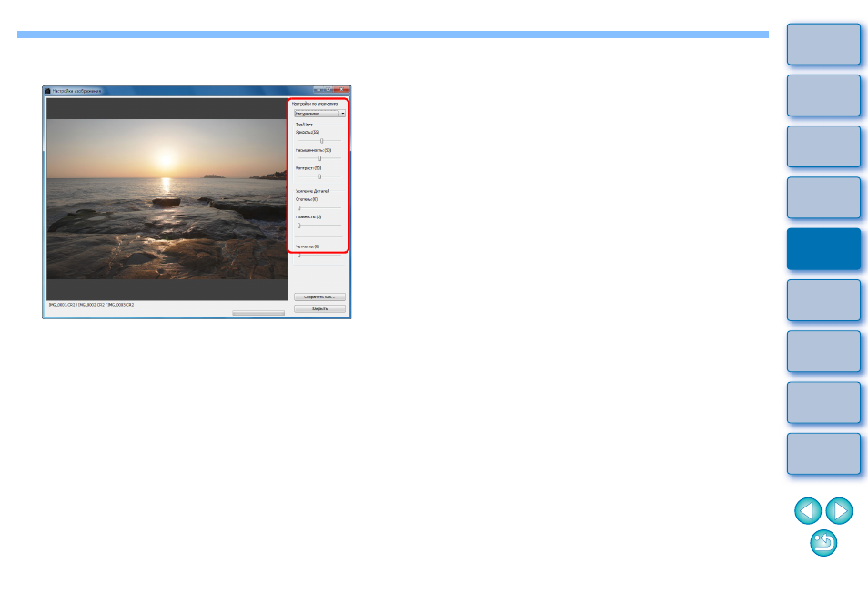This screenshot has width=868, height=613.
Task: Open the preset dropdown under Настройки по умолчанию
Action: 319,114
